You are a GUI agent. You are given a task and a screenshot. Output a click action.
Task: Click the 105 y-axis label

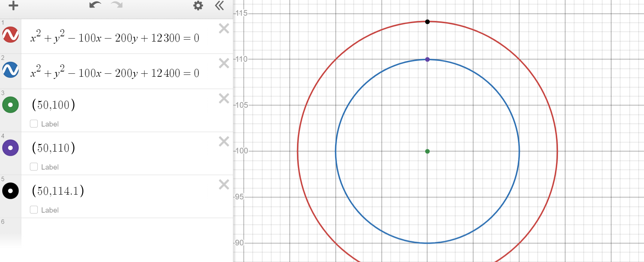point(242,105)
